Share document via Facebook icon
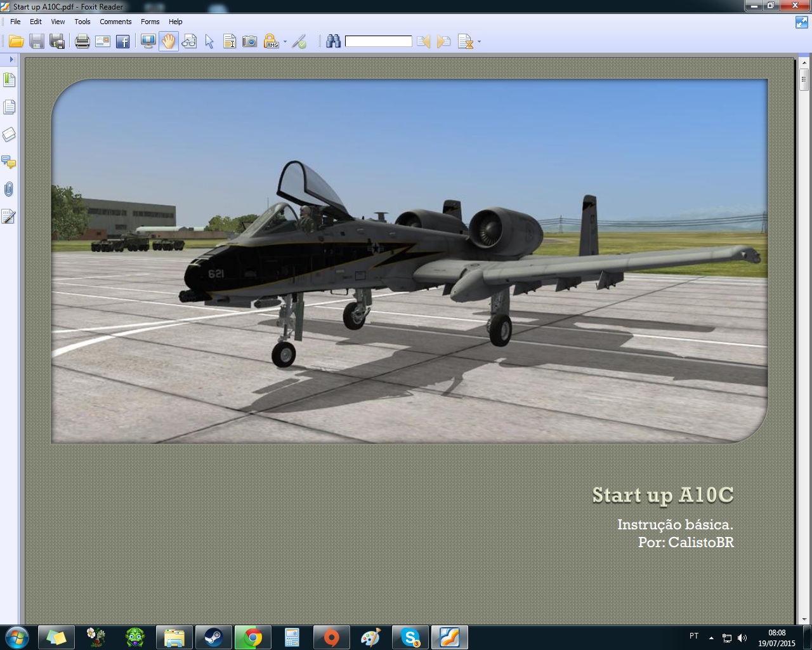The width and height of the screenshot is (812, 650). pos(122,42)
